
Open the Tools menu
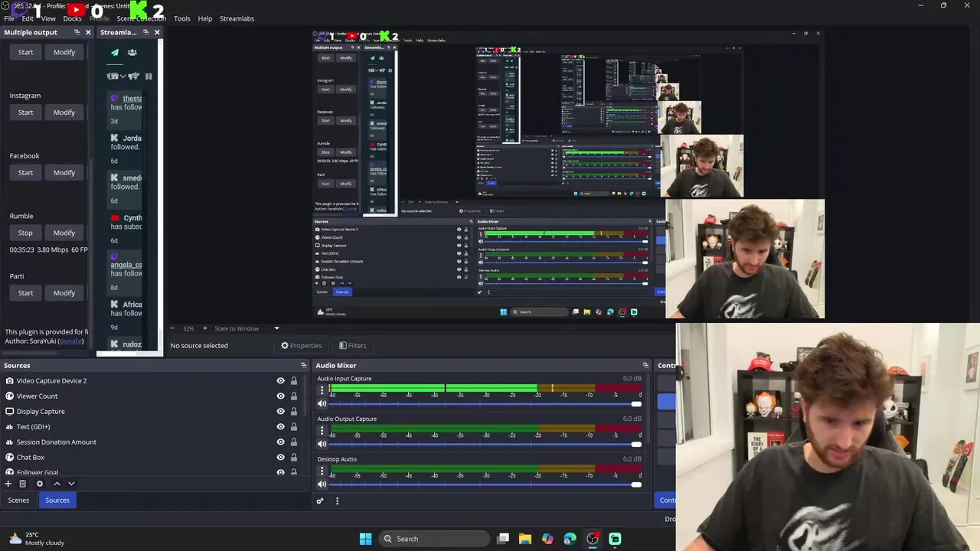point(182,18)
